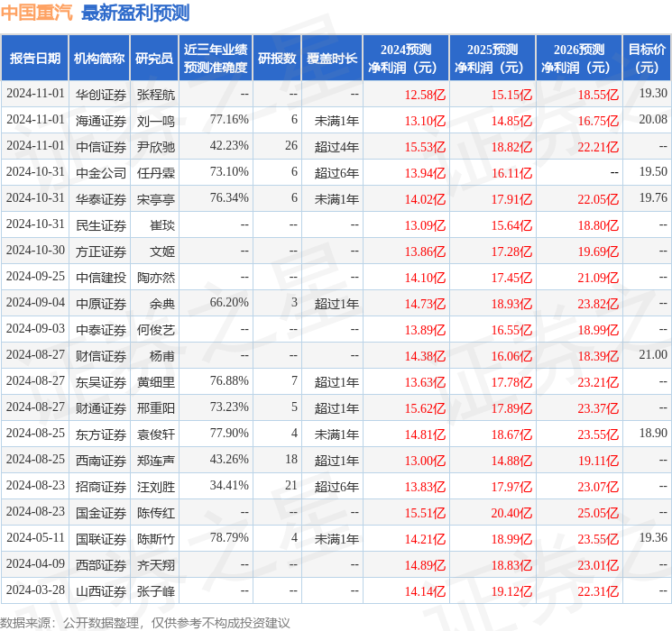Select 海通证券 institution cell
Viewport: 672px width, 631px height.
[x=101, y=121]
